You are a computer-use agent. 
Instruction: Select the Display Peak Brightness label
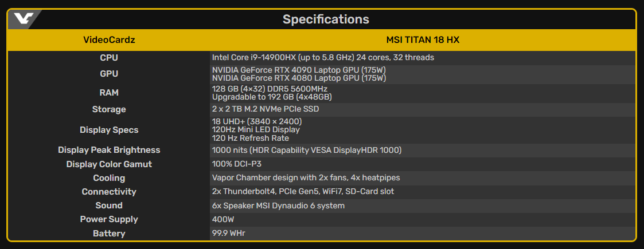pos(110,150)
